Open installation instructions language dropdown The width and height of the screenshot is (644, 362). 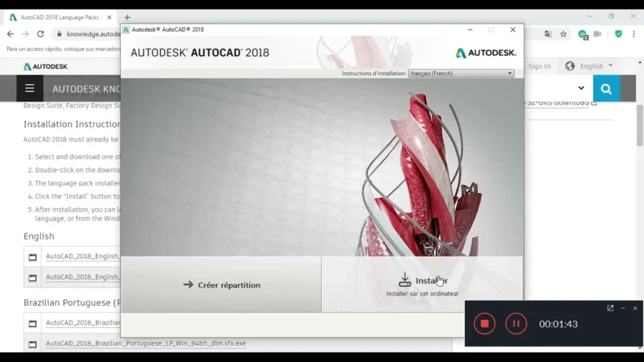click(x=461, y=74)
